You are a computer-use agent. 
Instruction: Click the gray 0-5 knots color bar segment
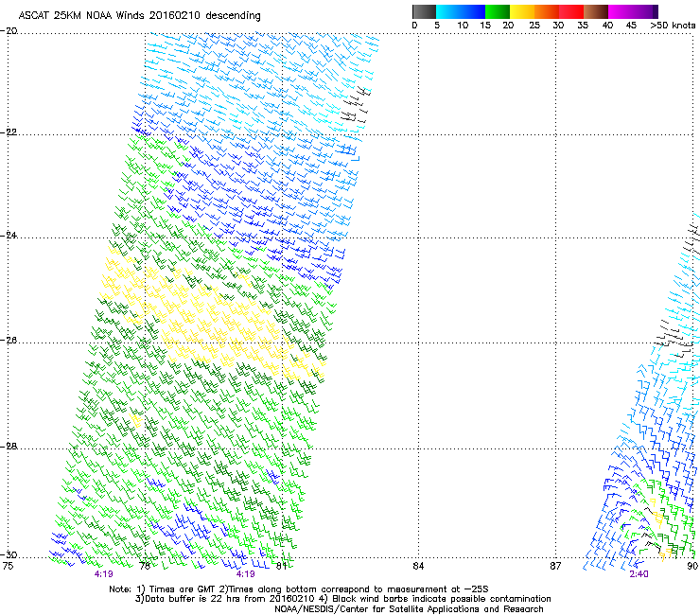424,11
